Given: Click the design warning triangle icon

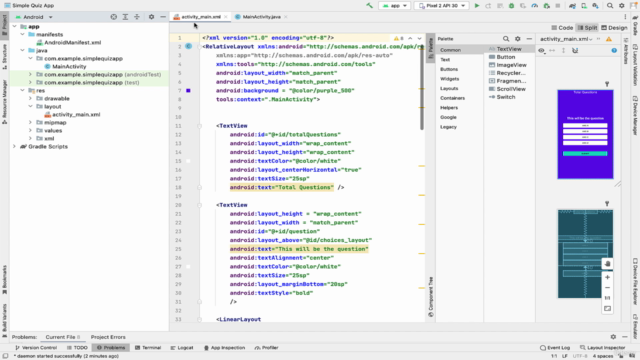Looking at the screenshot, I should (609, 39).
